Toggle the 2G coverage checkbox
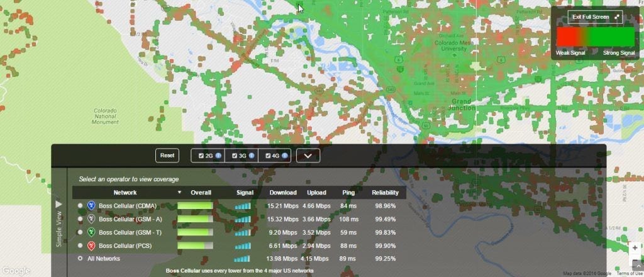 tap(201, 155)
